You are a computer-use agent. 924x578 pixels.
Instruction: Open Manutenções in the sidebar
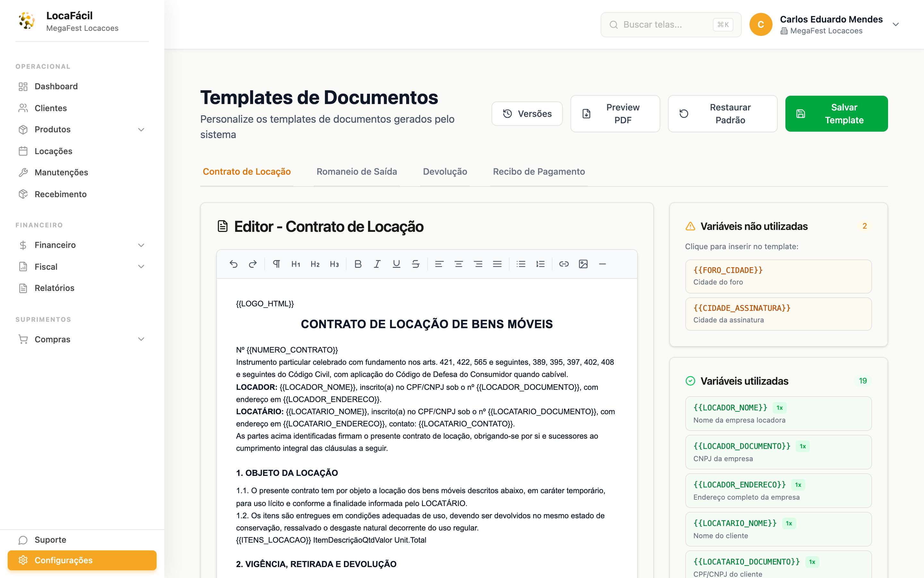tap(82, 172)
